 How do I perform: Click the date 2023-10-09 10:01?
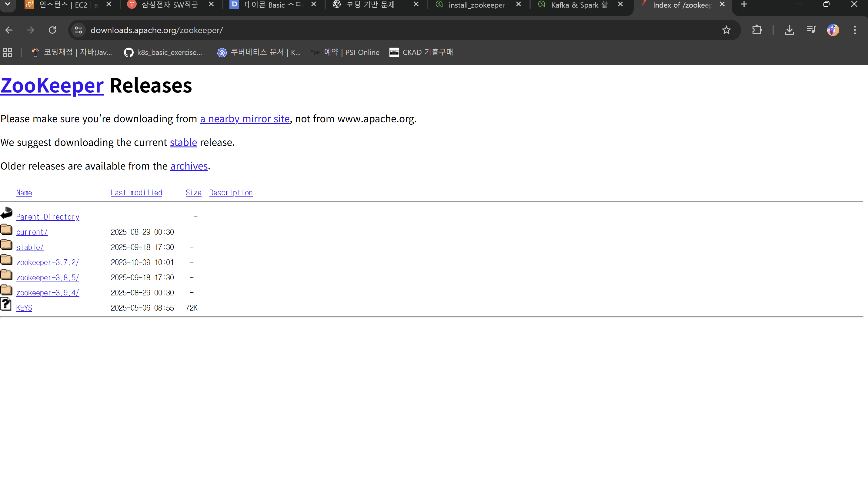142,262
